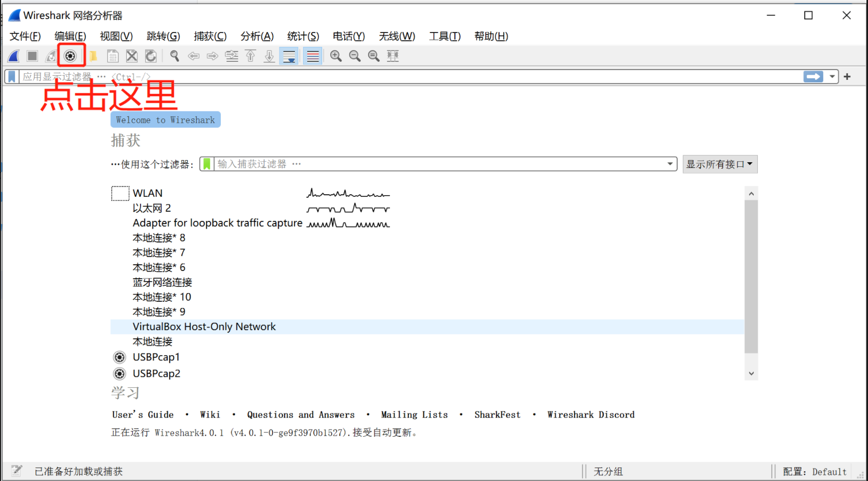Go to previous packet arrow icon
This screenshot has height=481, width=868.
tap(193, 56)
